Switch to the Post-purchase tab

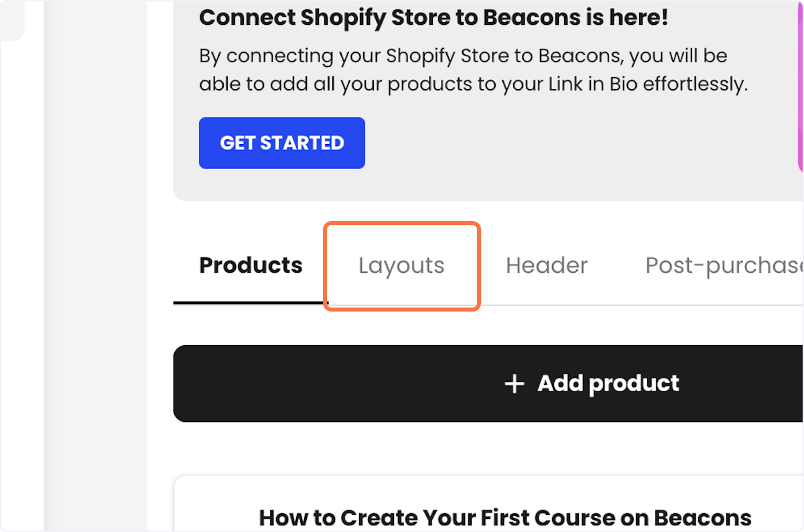[x=724, y=265]
